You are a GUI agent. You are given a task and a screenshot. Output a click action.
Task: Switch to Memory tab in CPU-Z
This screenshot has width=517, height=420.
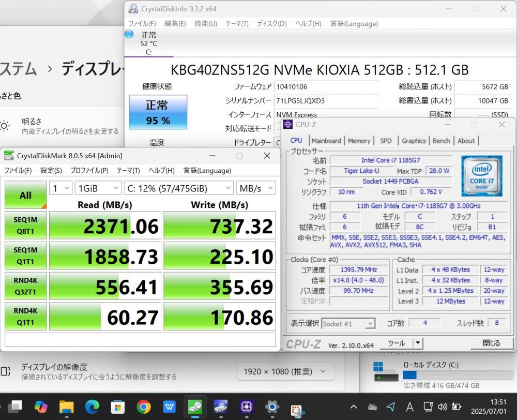pos(359,141)
